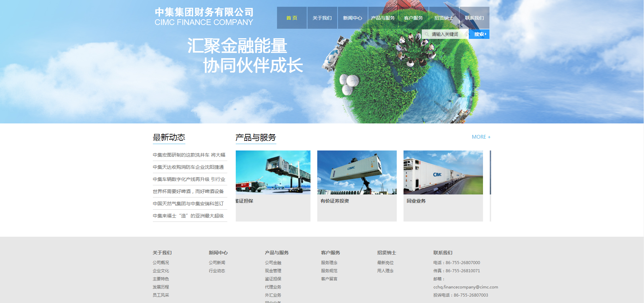This screenshot has width=644, height=303.
Task: Click the 鉴证担保 airport bridge image
Action: pyautogui.click(x=273, y=172)
